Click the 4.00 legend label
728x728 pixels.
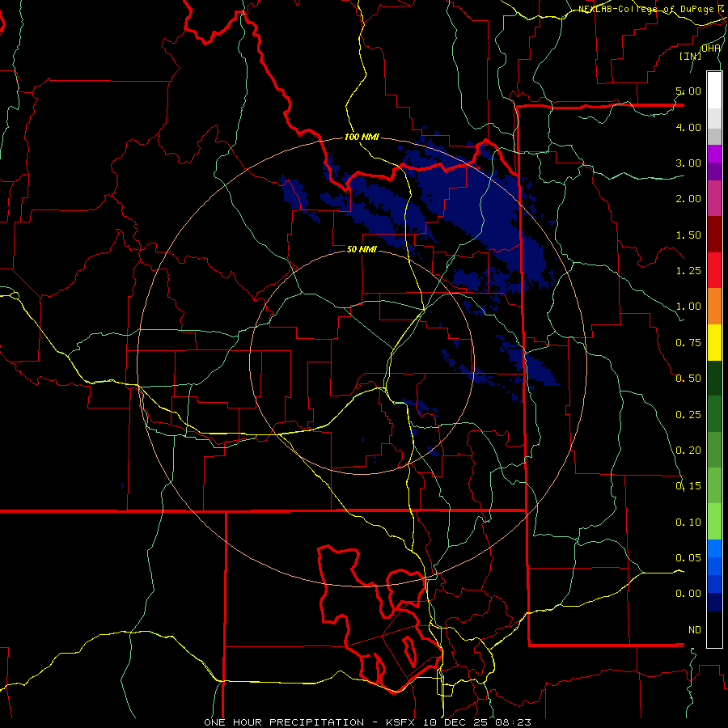(x=688, y=127)
